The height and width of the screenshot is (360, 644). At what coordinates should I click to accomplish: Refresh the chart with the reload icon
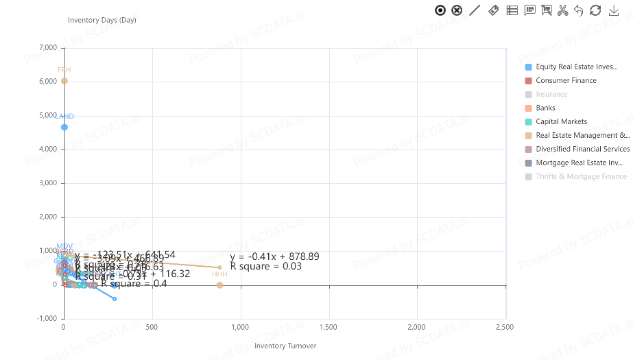click(x=595, y=10)
